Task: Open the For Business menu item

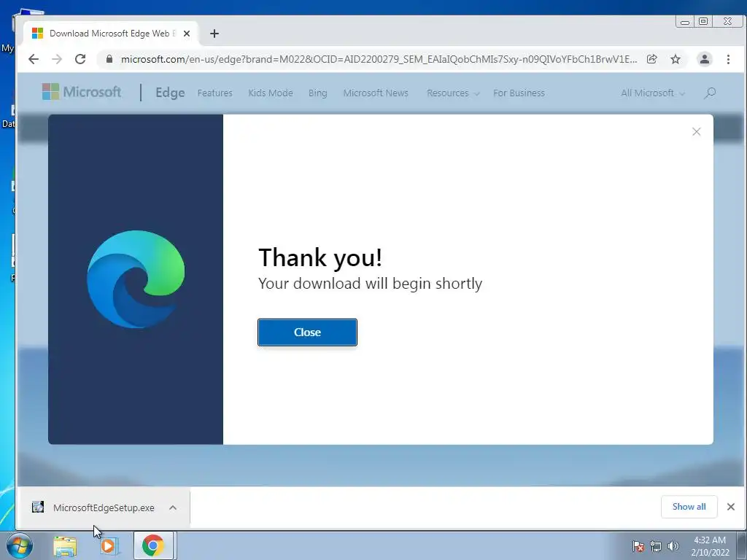Action: point(519,93)
